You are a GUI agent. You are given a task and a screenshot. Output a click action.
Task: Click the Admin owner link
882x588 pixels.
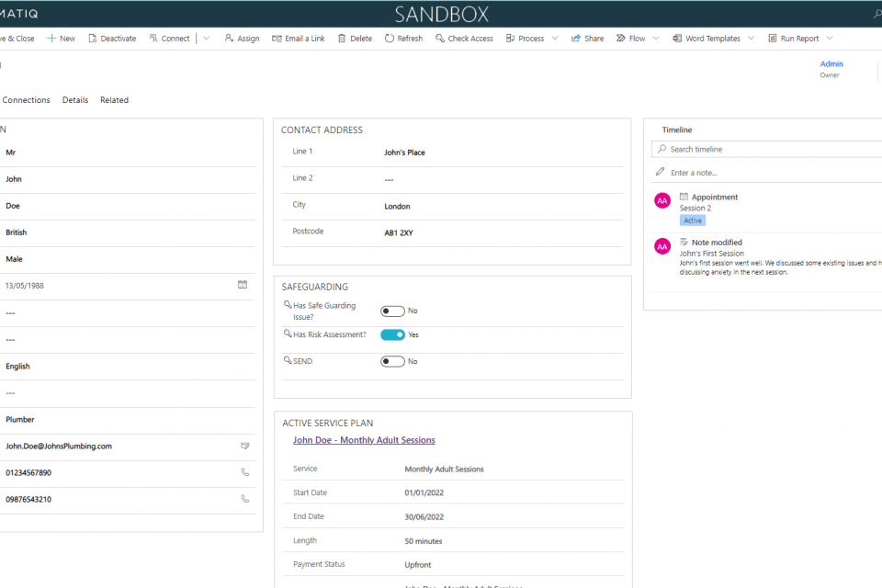point(831,64)
